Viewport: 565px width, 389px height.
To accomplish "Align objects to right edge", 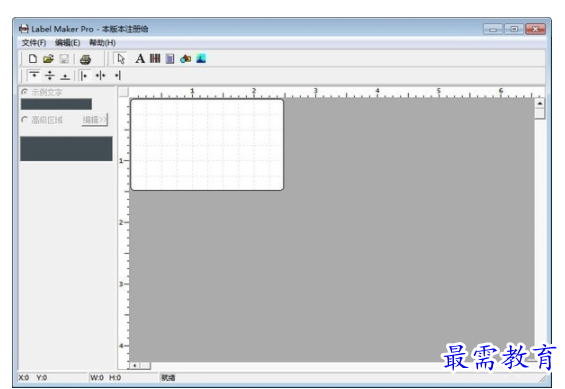I will (x=117, y=76).
